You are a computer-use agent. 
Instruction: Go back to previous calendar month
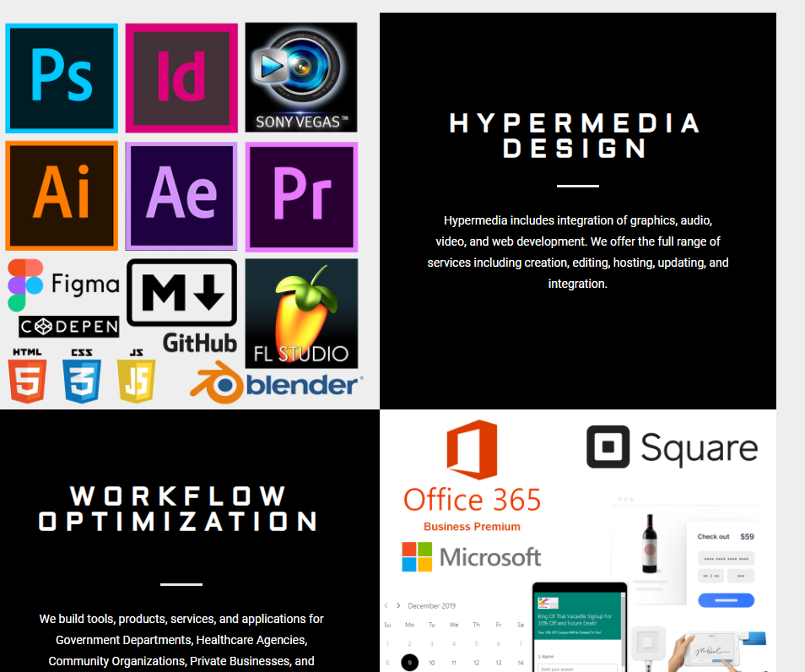click(387, 605)
